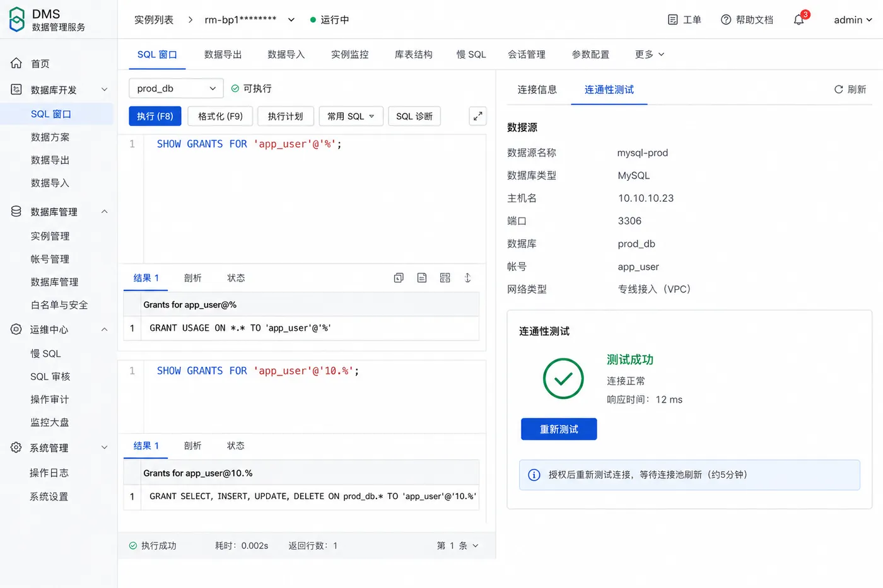
Task: Expand the 系统管理 sidebar section
Action: coord(105,447)
